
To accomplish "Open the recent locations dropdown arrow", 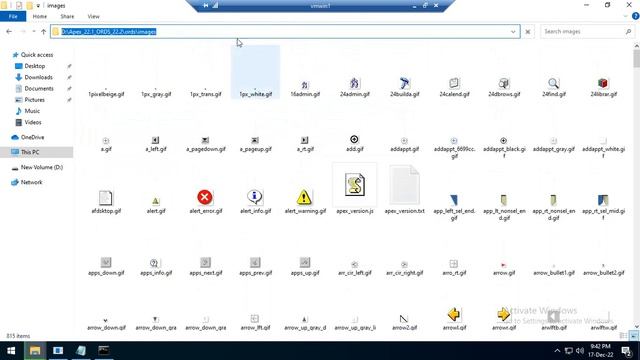I will coord(34,31).
